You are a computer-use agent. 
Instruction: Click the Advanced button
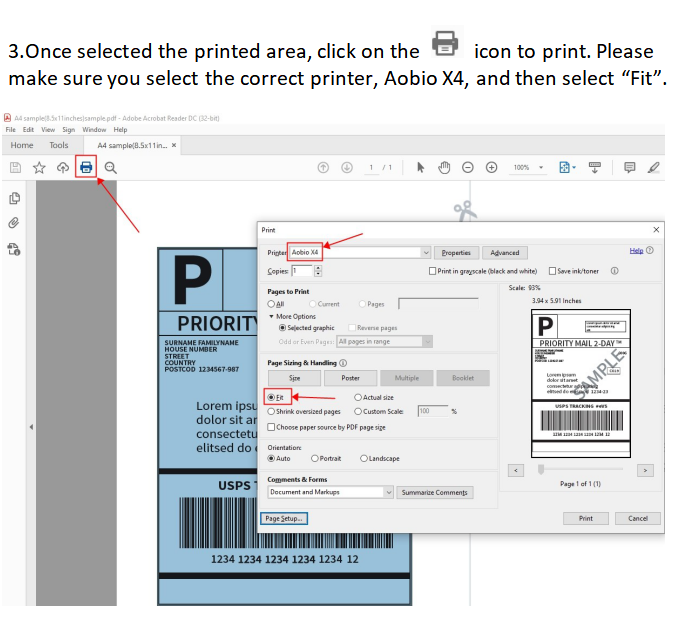(505, 253)
